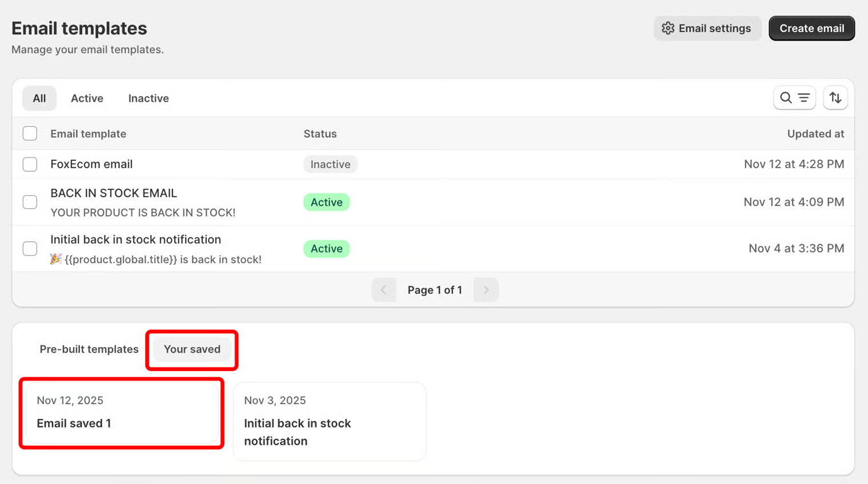This screenshot has height=484, width=868.
Task: Go to next page arrow
Action: pos(486,290)
